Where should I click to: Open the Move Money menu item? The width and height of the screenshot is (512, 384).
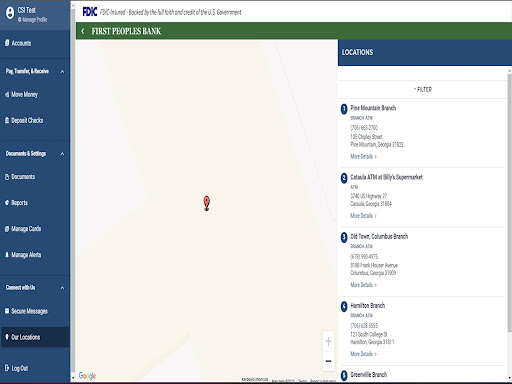click(x=35, y=95)
